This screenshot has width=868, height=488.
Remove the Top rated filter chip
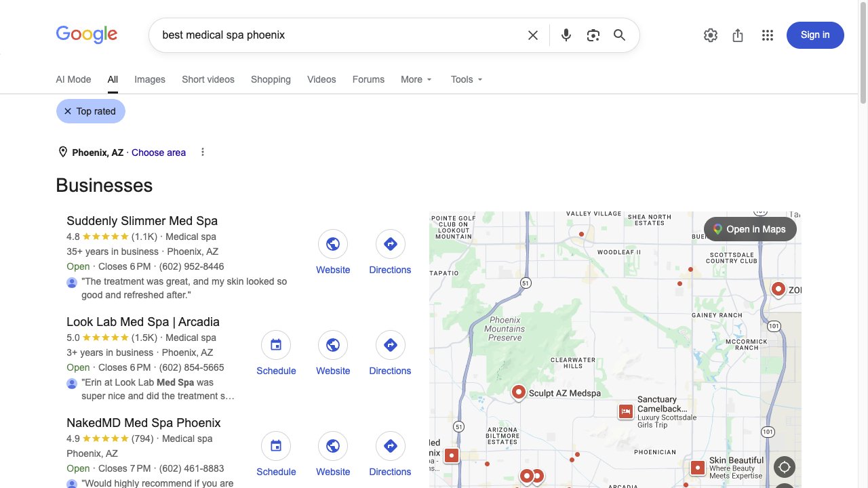coord(91,111)
